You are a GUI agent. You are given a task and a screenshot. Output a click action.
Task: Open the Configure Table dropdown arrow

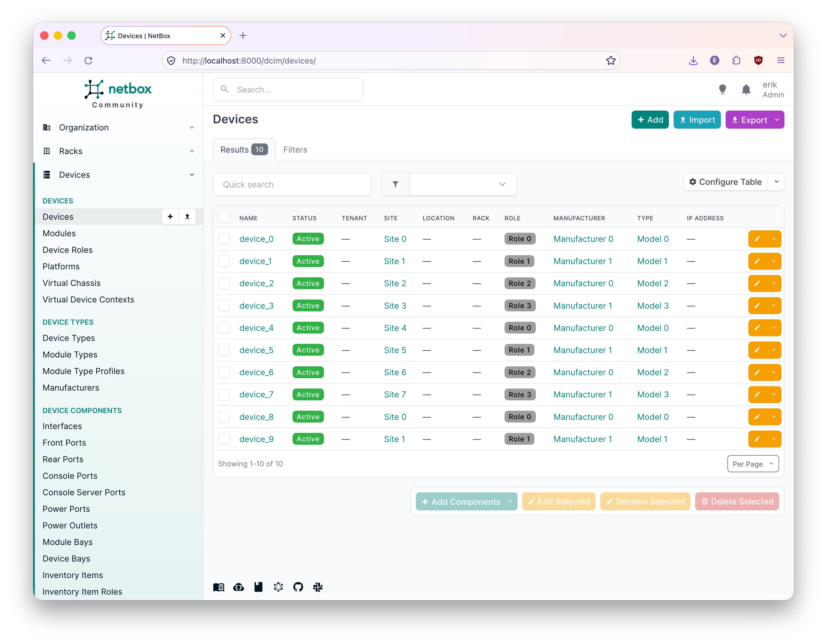pyautogui.click(x=776, y=182)
